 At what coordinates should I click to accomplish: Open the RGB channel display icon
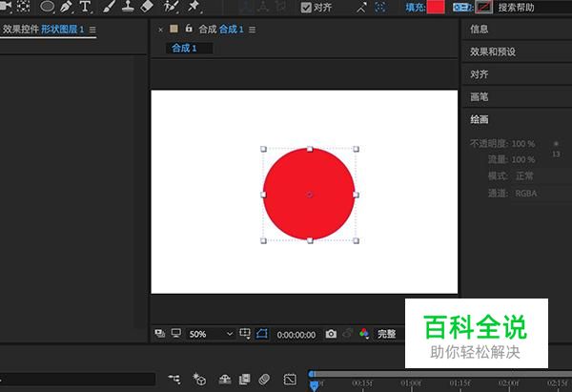[364, 333]
